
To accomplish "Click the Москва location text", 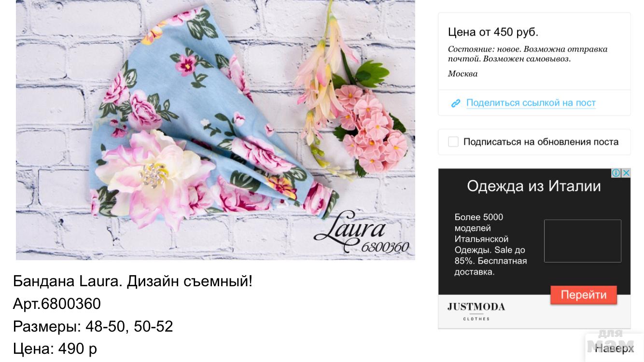I will point(462,74).
